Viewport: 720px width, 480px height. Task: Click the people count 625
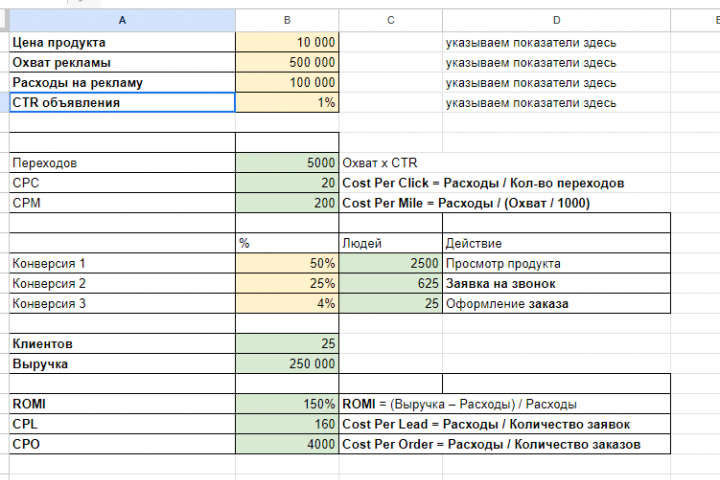[391, 283]
